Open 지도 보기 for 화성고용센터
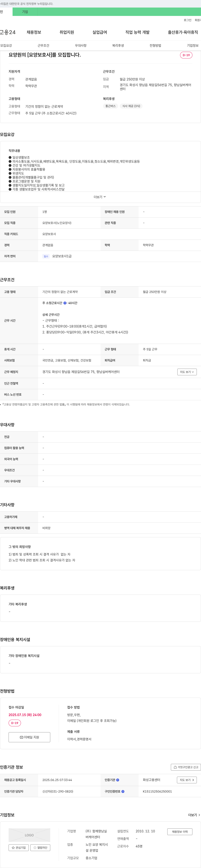Viewport: 201px width, 868px height. click(x=187, y=780)
